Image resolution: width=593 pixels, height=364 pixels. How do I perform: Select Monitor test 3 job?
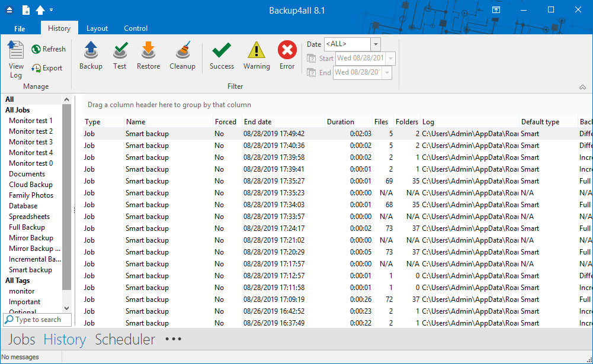click(x=31, y=141)
